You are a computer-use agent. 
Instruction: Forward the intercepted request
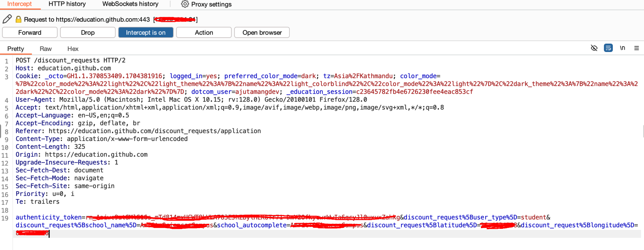click(30, 33)
